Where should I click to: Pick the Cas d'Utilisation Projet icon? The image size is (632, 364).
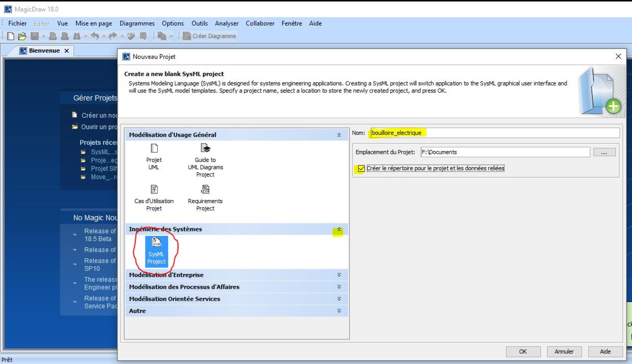pyautogui.click(x=154, y=190)
